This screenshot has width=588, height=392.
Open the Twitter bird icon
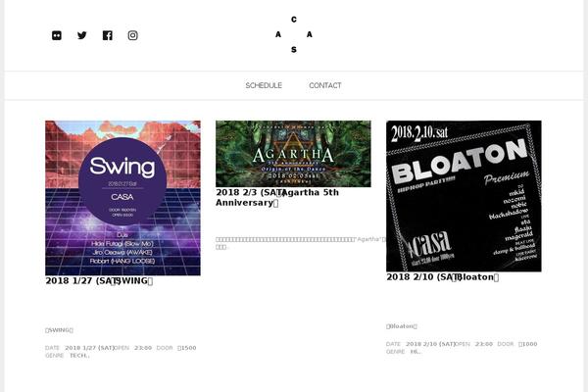[82, 35]
